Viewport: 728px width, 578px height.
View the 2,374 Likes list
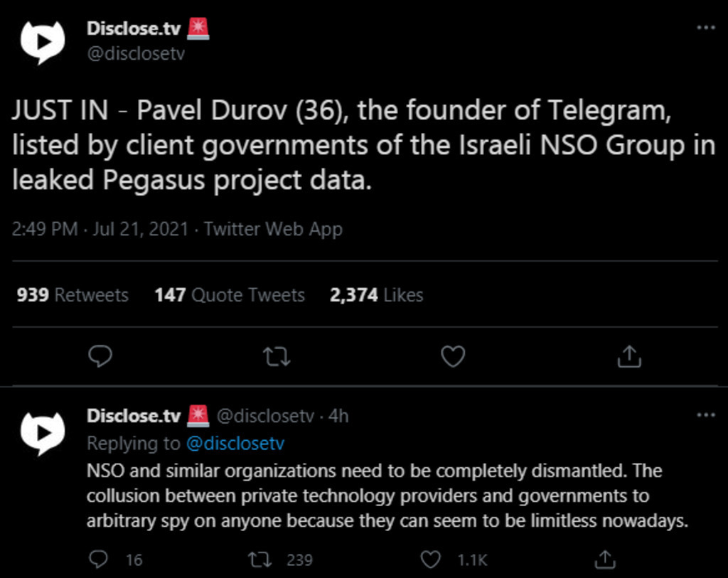click(x=376, y=295)
